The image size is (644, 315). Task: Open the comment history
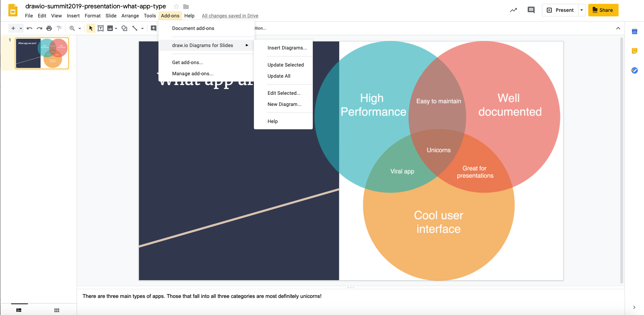coord(531,10)
